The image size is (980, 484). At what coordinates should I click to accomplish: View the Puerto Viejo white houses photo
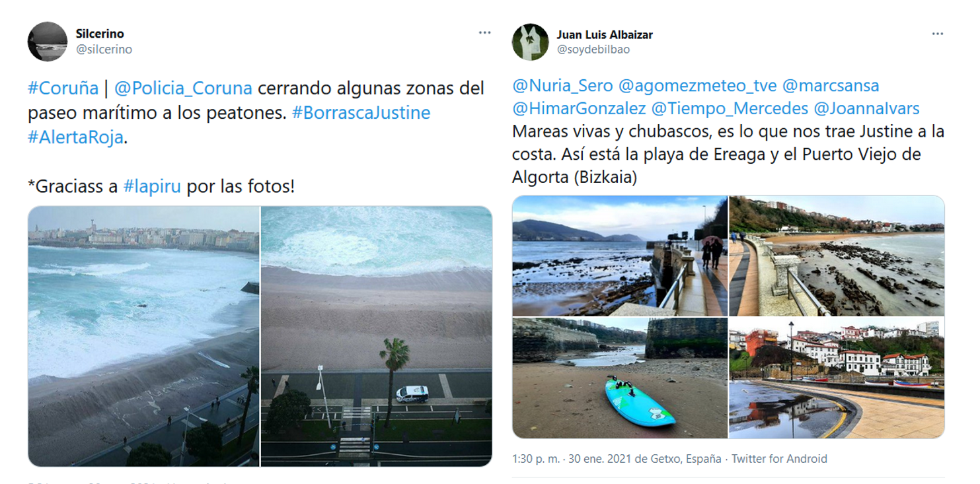(x=837, y=378)
